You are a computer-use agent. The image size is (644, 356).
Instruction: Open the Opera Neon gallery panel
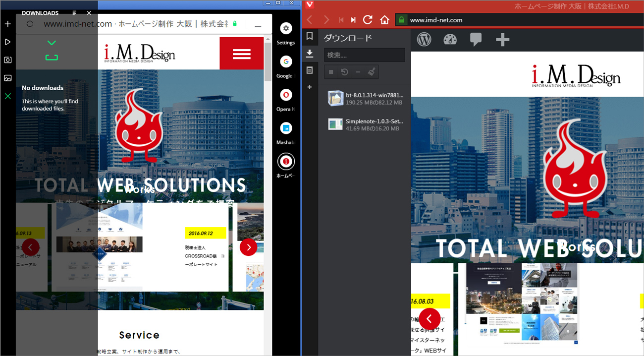tap(8, 78)
